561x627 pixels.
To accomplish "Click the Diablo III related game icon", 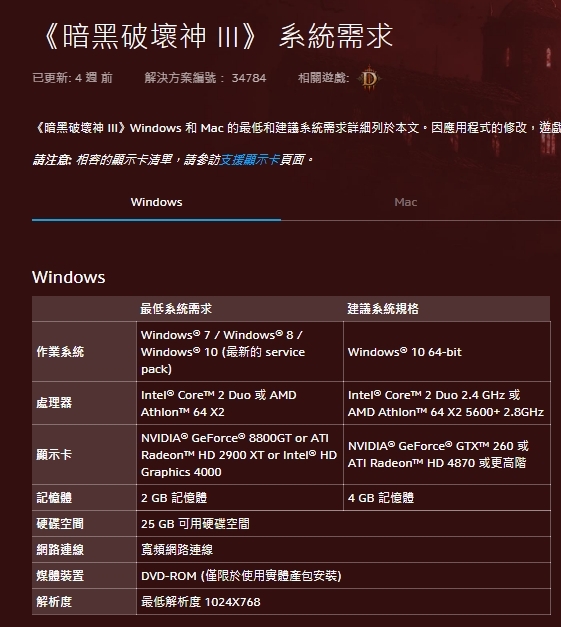I will [369, 78].
